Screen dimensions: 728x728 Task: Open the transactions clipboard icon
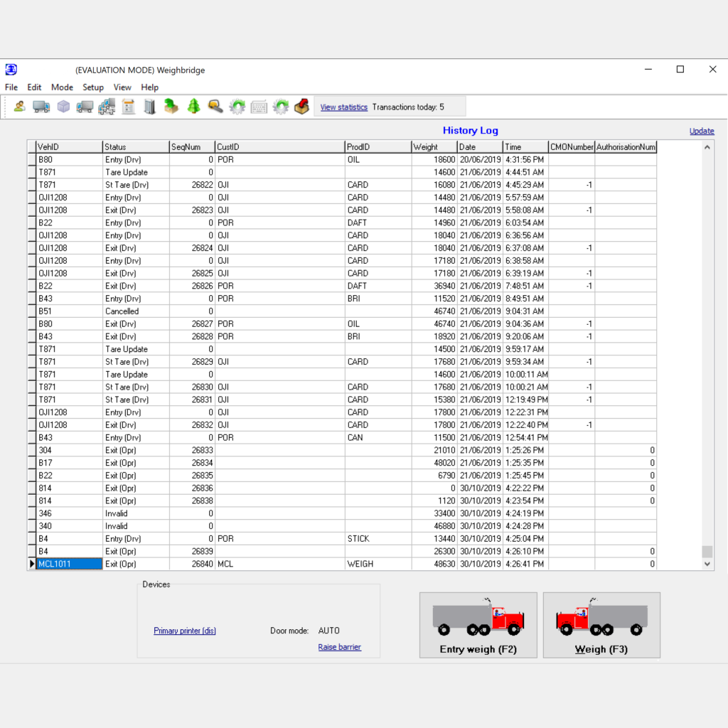click(x=129, y=106)
